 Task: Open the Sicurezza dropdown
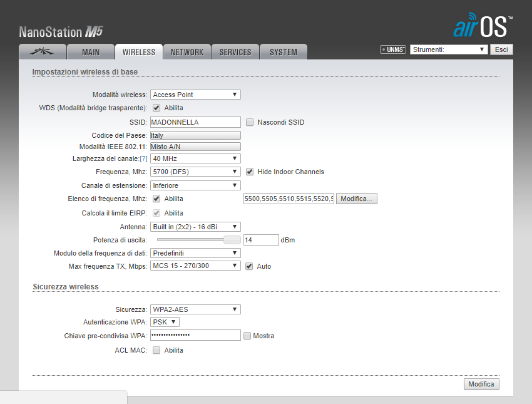coord(195,309)
